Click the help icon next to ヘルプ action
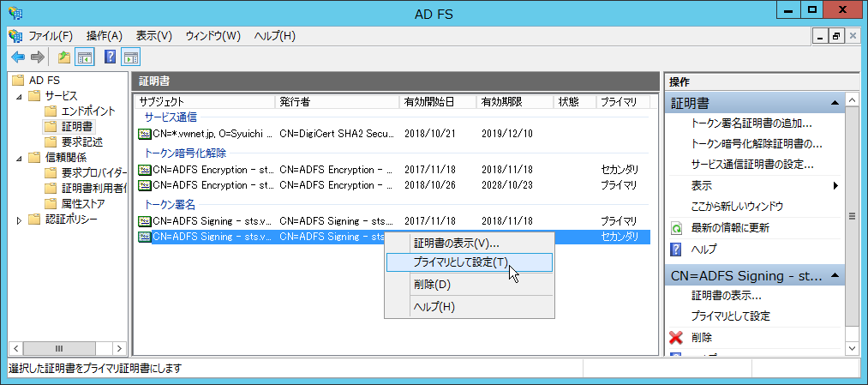Viewport: 868px width, 385px height. (x=676, y=250)
